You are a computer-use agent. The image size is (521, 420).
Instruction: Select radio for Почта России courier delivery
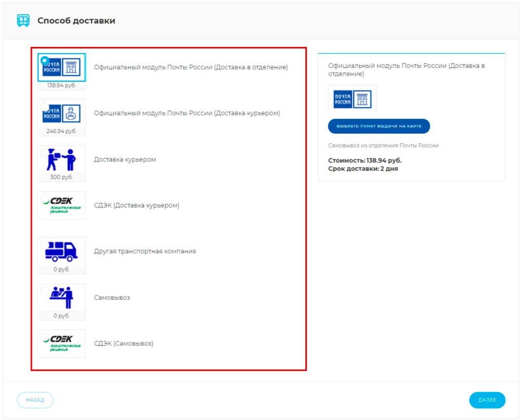[45, 107]
